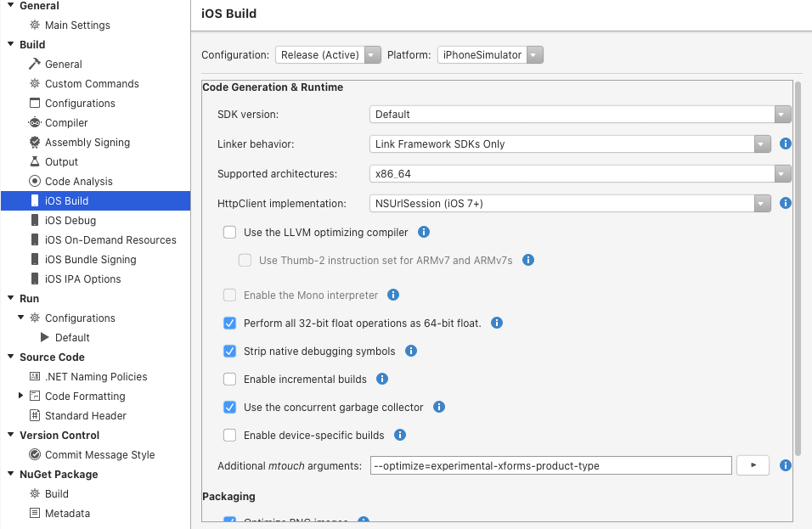Image resolution: width=812 pixels, height=529 pixels.
Task: Click the Custom Commands gear icon
Action: tap(35, 83)
